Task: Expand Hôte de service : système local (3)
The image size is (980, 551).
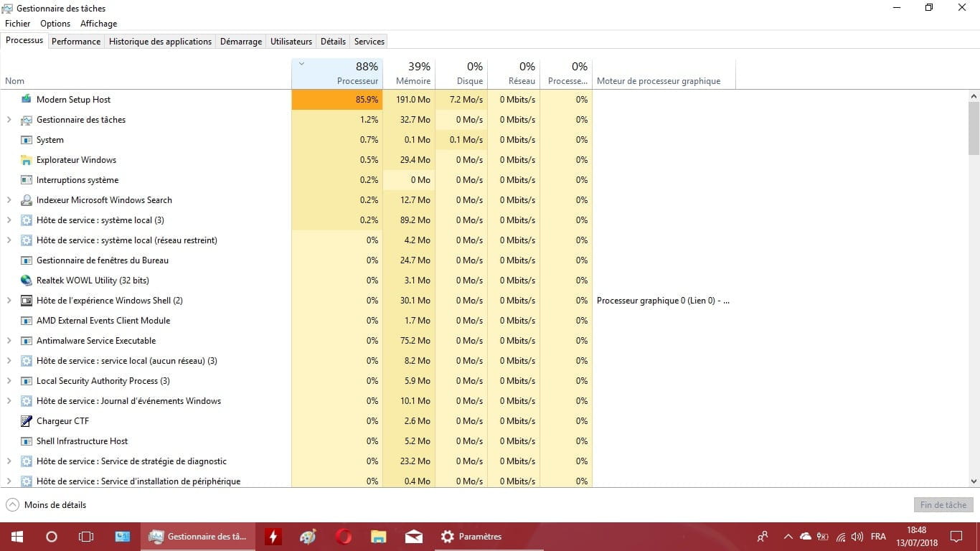Action: point(9,220)
